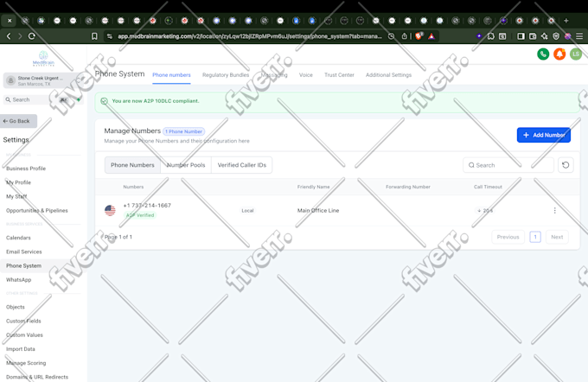
Task: Open WhatsApp settings in sidebar
Action: tap(19, 280)
